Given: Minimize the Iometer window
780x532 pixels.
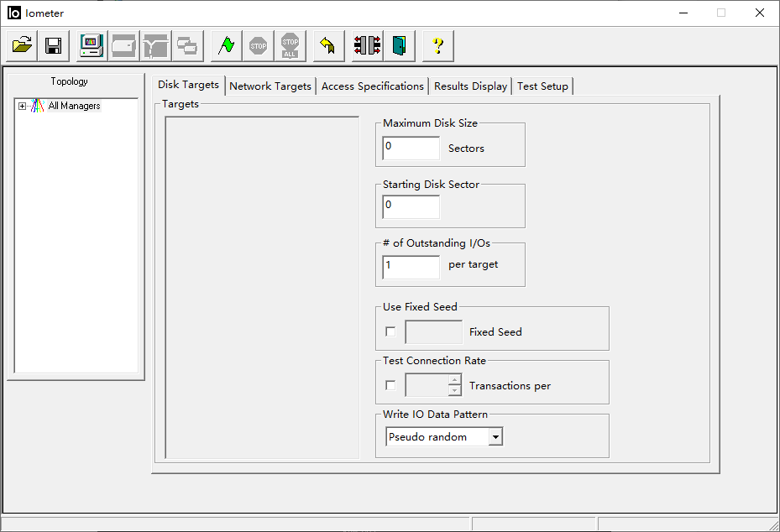Looking at the screenshot, I should [683, 13].
